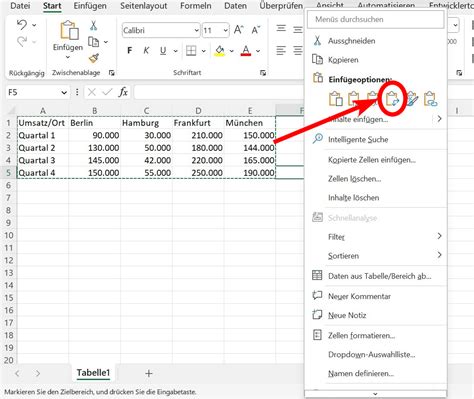
Task: Choose Inhalte löschen from menu
Action: click(x=353, y=198)
